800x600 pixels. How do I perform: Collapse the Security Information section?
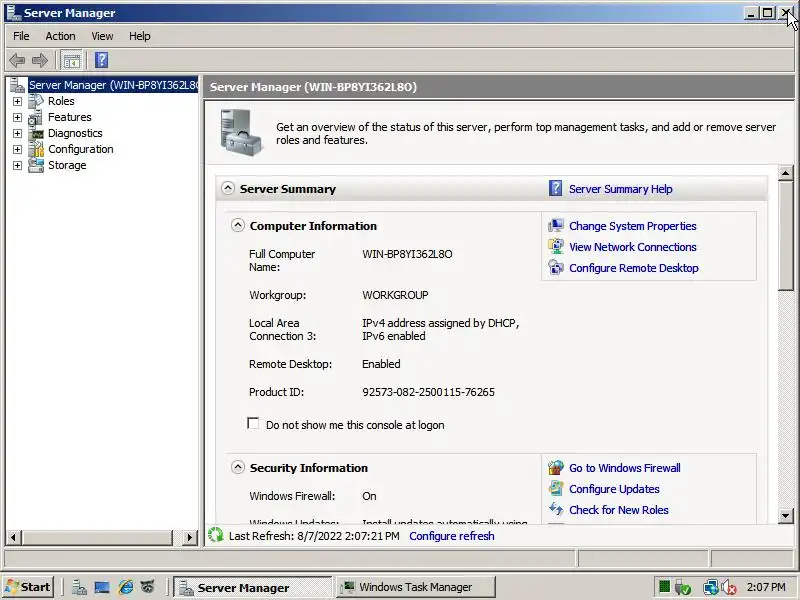pos(238,467)
